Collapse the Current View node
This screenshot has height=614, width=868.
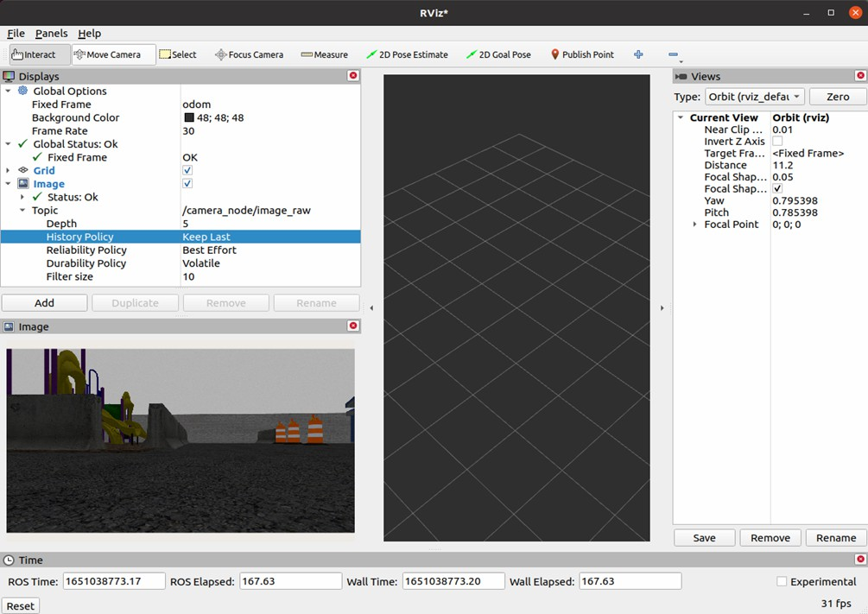click(x=681, y=117)
